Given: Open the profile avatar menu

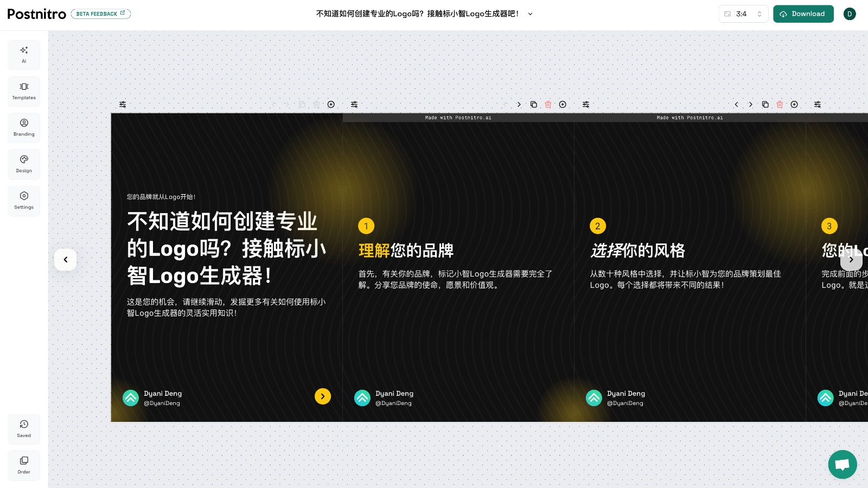Looking at the screenshot, I should pos(850,14).
